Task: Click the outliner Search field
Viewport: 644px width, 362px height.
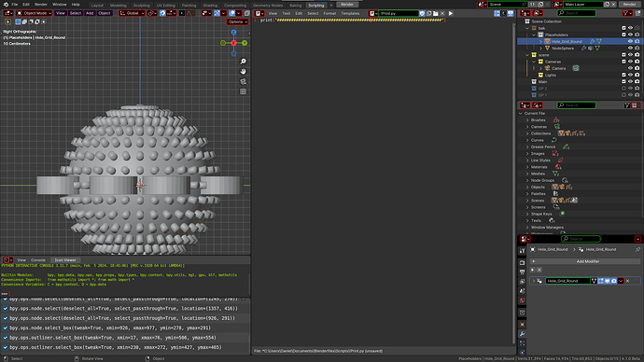Action: tap(576, 13)
